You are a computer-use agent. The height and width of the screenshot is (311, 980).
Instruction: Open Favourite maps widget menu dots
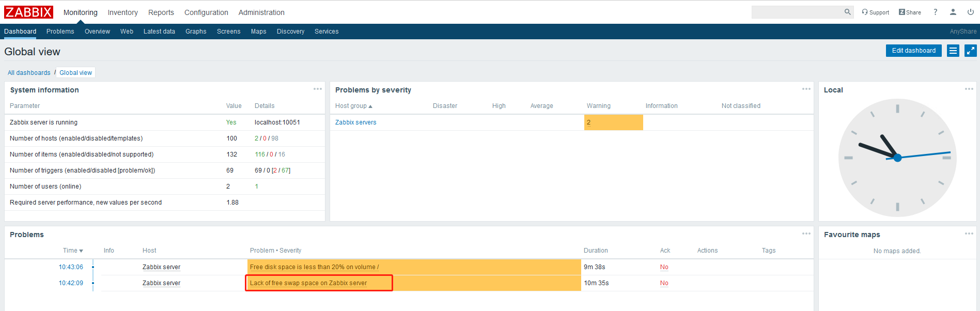click(969, 234)
